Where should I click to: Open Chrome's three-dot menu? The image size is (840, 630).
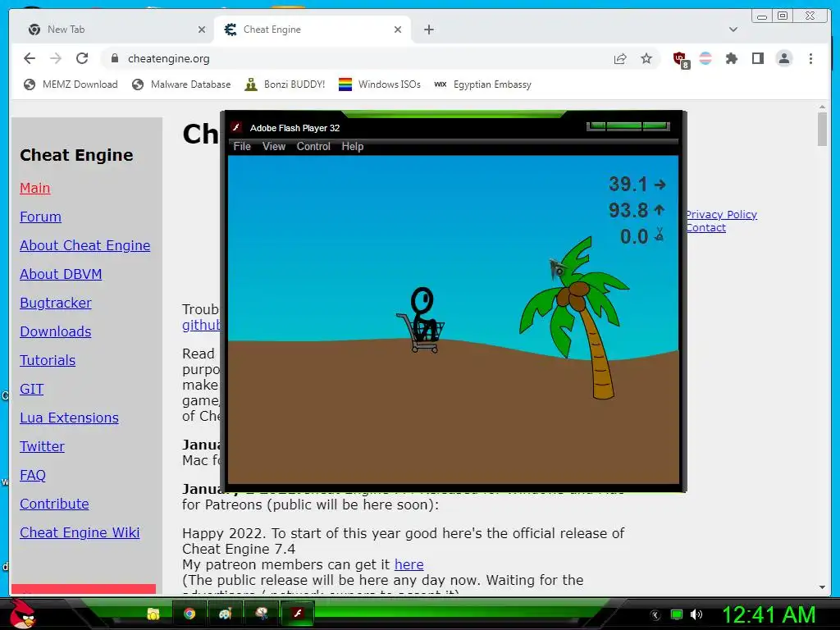coord(810,58)
